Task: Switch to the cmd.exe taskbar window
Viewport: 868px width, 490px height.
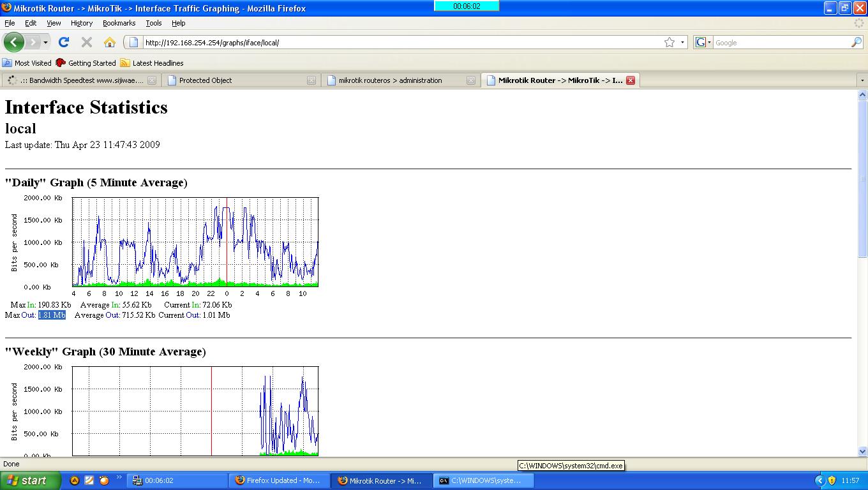Action: click(483, 480)
